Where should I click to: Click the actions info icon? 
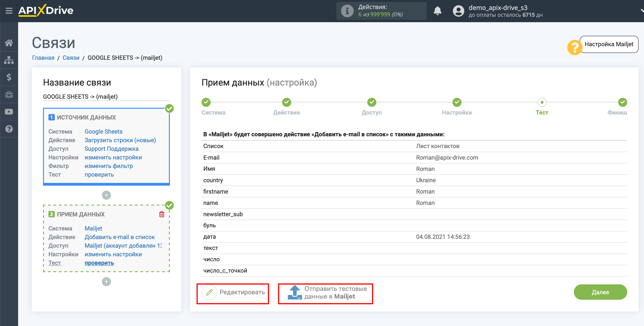point(347,11)
